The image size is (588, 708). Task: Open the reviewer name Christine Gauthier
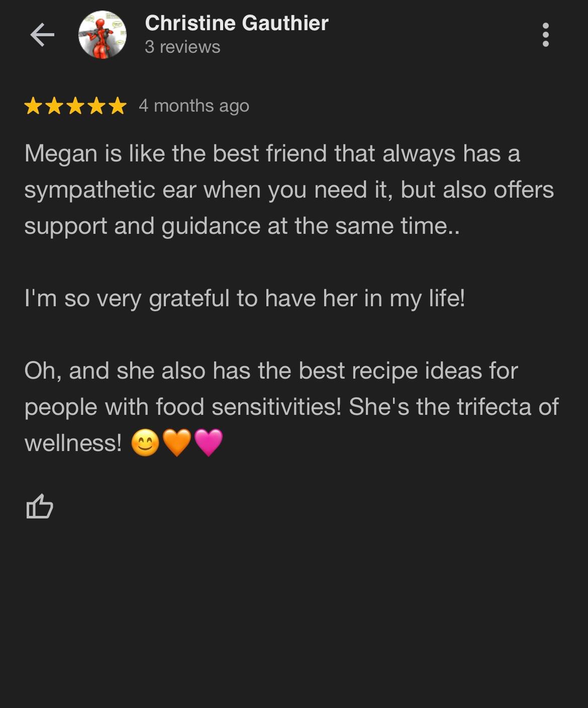(236, 23)
